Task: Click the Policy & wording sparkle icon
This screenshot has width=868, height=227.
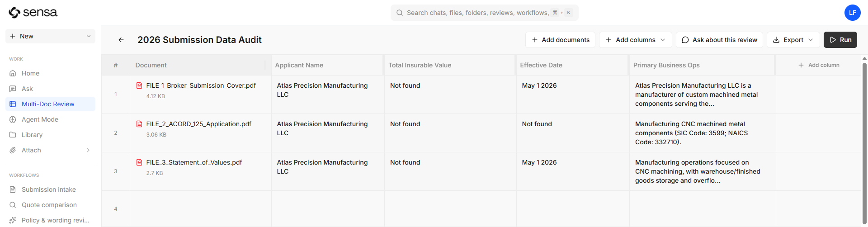Action: point(13,220)
